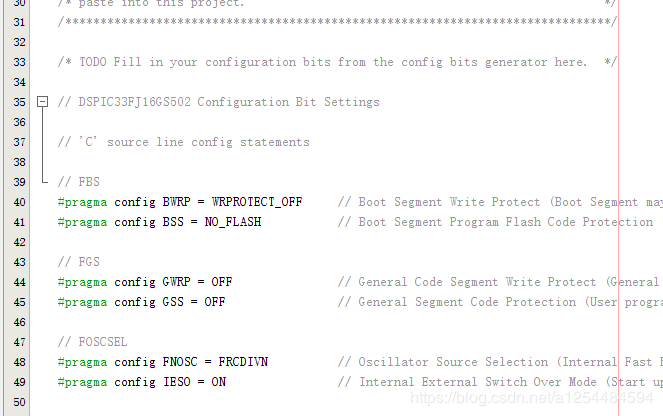Click line number 33 in the gutter
Screen dimensions: 663x416
[20, 62]
